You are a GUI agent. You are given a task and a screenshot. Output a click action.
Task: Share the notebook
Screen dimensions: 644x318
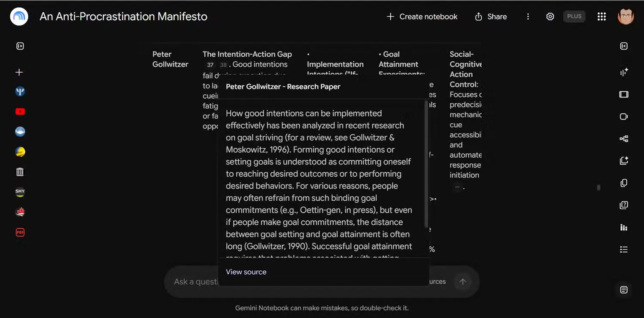click(x=491, y=17)
